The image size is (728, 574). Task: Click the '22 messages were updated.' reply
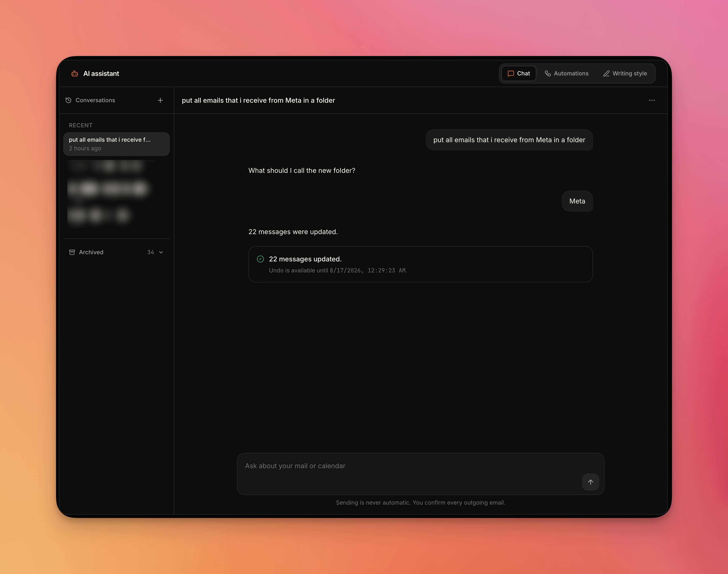click(x=293, y=231)
